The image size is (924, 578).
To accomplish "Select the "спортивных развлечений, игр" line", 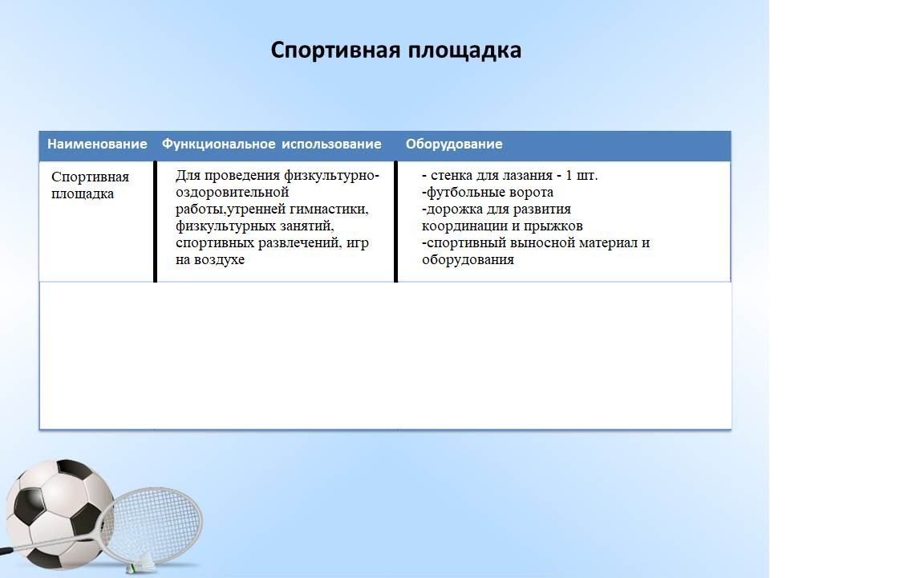I will (x=271, y=243).
